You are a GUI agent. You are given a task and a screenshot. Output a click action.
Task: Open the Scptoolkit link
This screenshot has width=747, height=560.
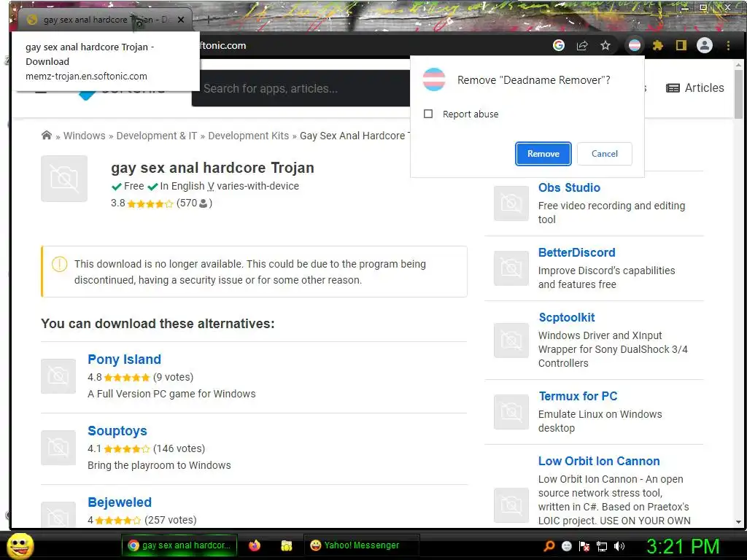(567, 317)
